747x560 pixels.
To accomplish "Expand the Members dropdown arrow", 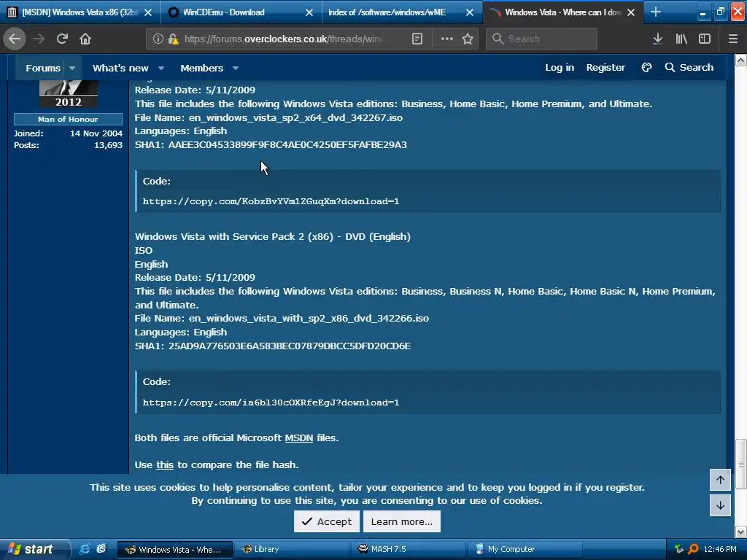I will 236,68.
